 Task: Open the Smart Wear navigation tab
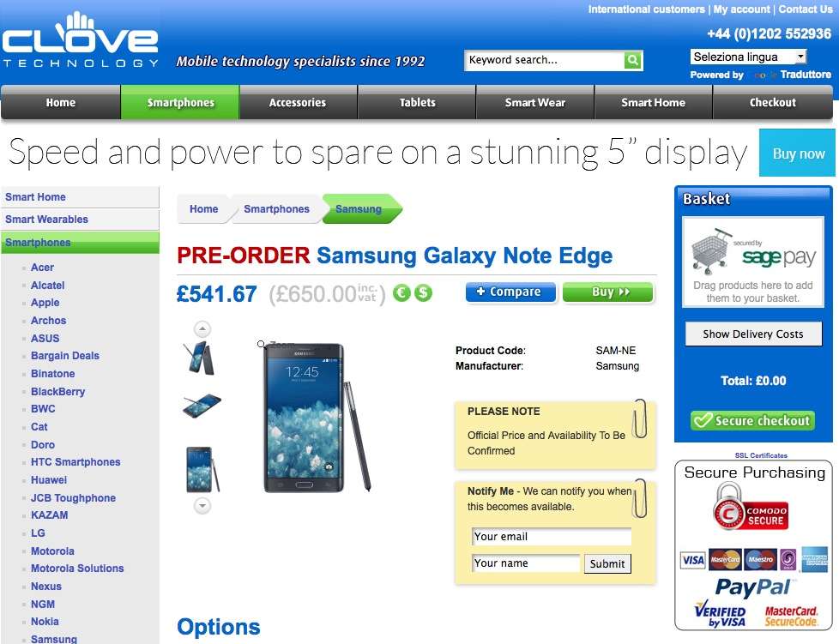535,102
